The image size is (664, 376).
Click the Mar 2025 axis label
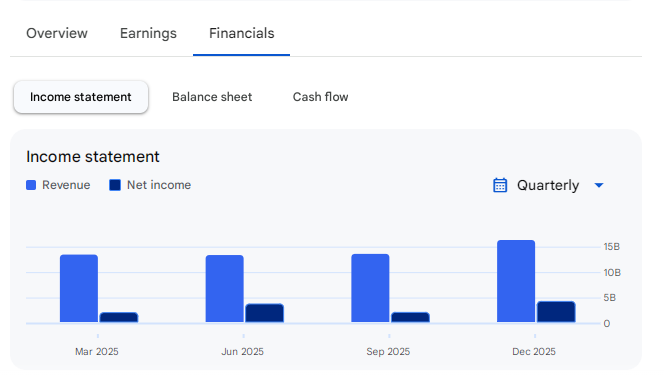click(97, 351)
